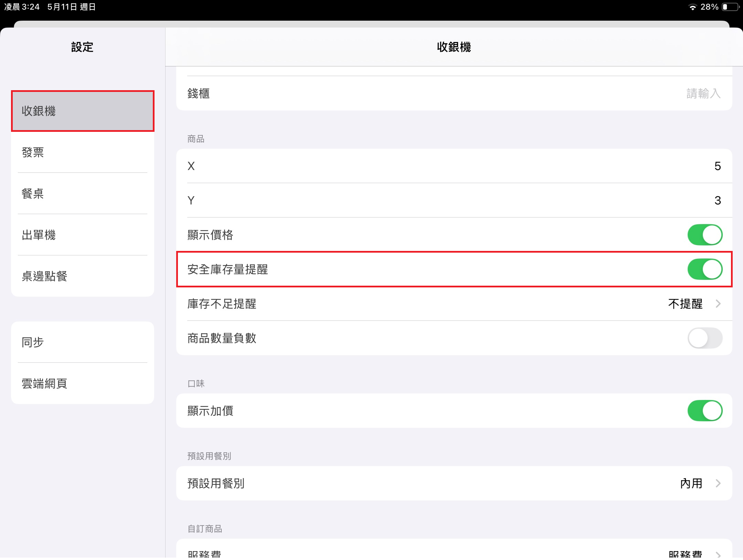
Task: Edit Y value field showing 3
Action: tap(717, 200)
